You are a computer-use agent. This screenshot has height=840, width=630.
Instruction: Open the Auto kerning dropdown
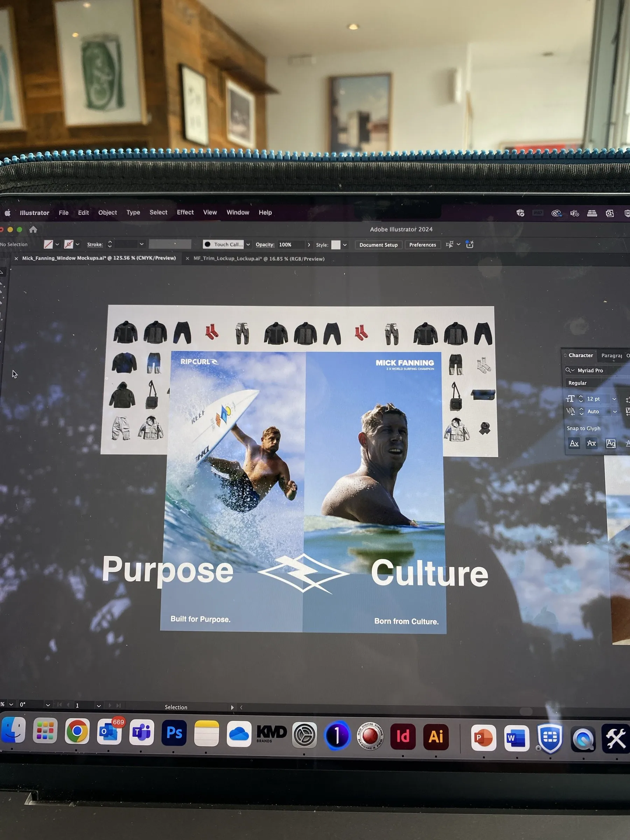click(615, 412)
